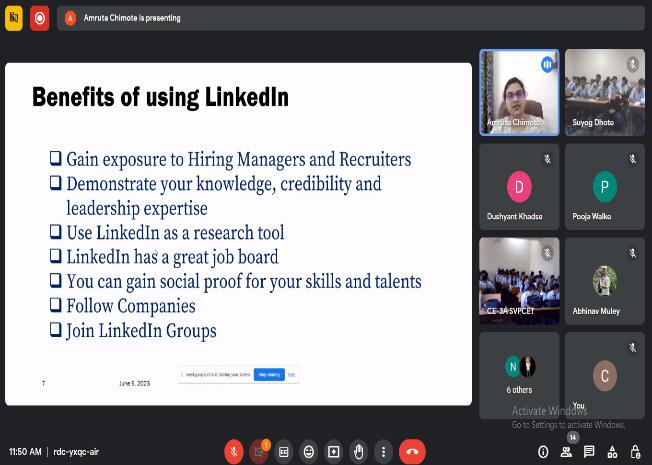Click the speaking audio indicator on Amruta's tile
Screen dimensions: 652x465
pyautogui.click(x=547, y=64)
